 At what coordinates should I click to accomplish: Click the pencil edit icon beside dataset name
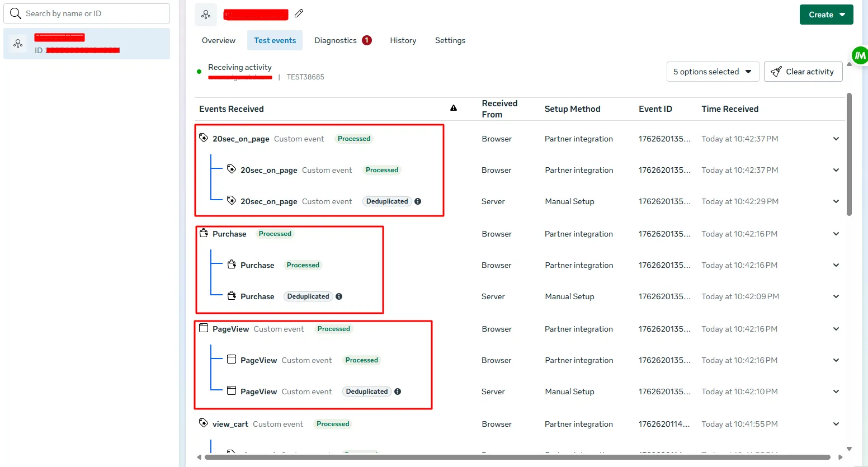[299, 13]
